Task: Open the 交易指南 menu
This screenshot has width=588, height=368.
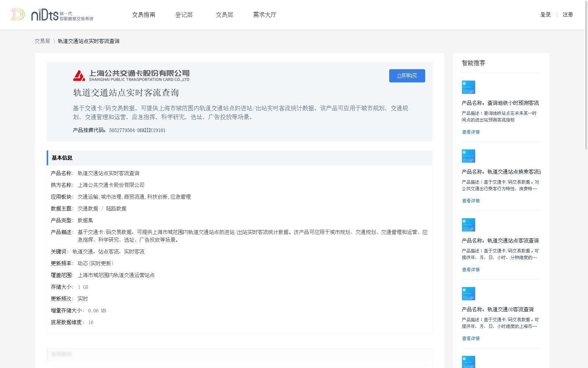Action: click(144, 15)
